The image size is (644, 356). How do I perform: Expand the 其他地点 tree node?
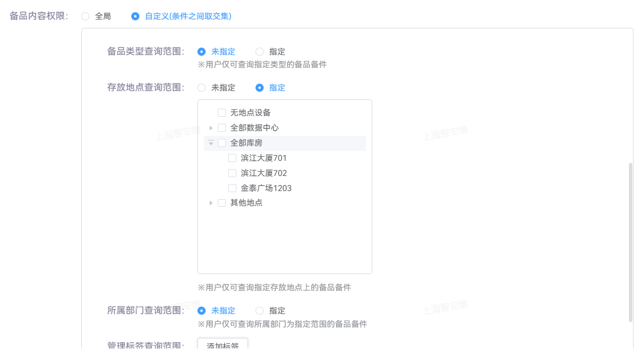pos(211,203)
